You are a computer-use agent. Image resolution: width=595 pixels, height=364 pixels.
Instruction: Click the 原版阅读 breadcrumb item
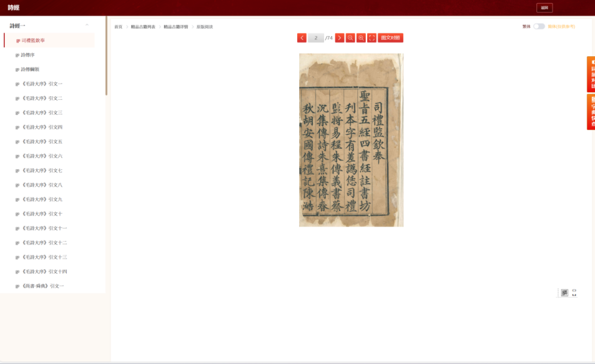(205, 27)
